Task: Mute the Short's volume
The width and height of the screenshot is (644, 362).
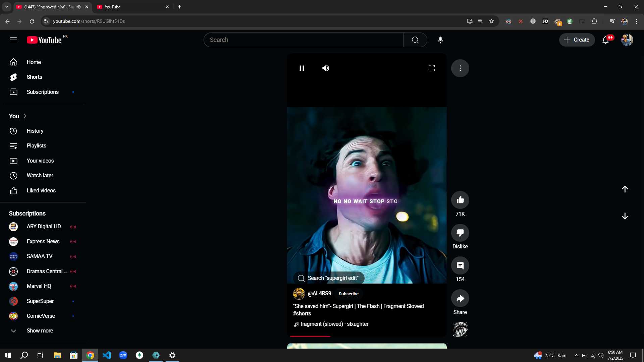Action: click(x=326, y=68)
